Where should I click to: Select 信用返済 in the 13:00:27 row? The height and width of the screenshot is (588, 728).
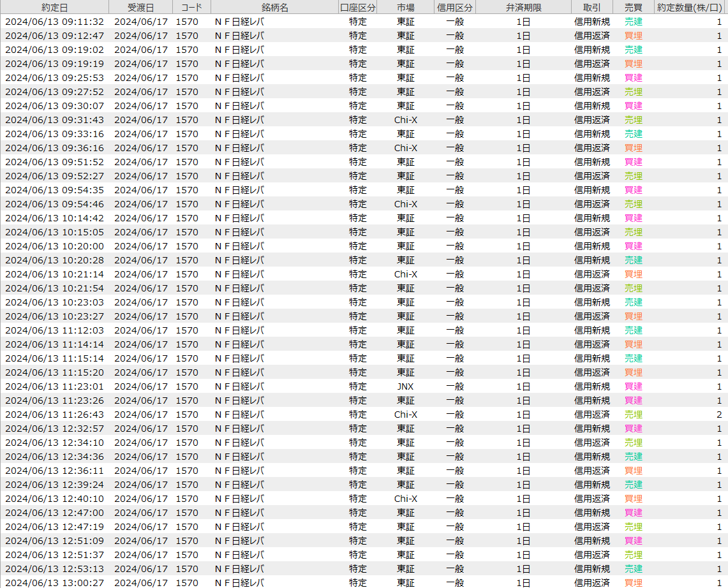coord(591,583)
